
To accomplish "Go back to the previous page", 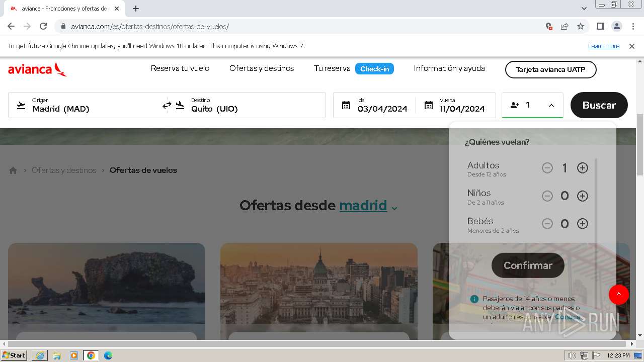I will [x=11, y=26].
